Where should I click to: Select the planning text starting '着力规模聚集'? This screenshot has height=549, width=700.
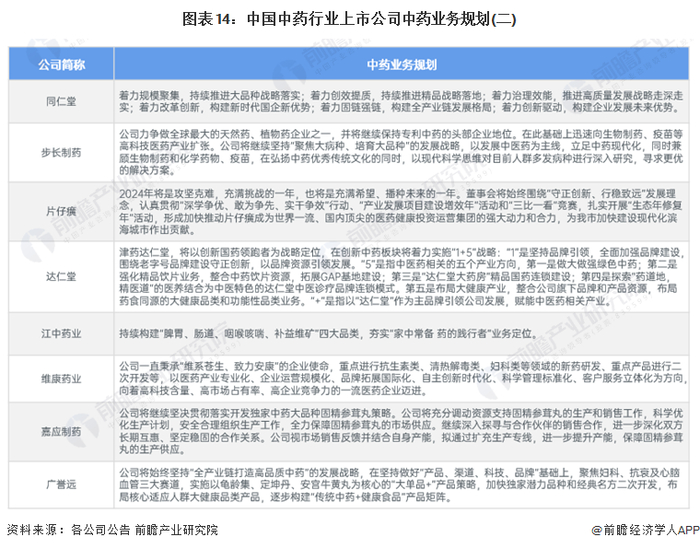(401, 101)
